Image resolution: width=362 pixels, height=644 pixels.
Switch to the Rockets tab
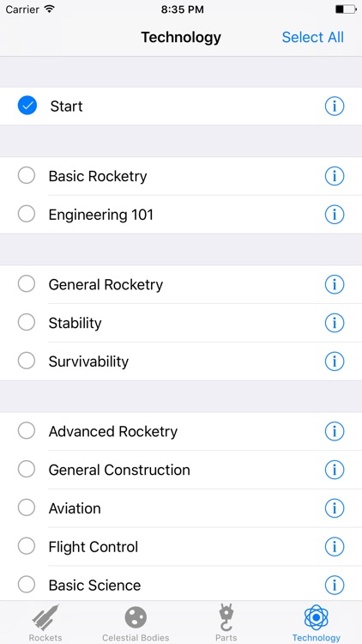coord(45,623)
